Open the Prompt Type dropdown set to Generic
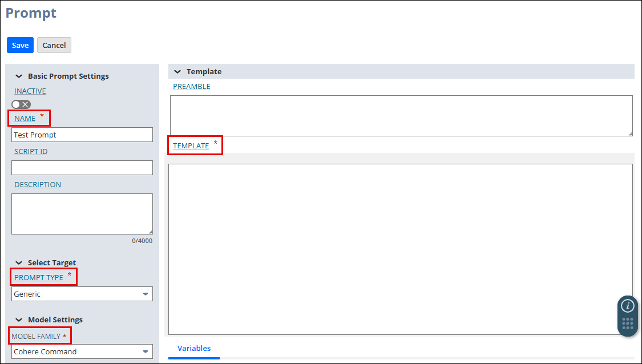Viewport: 642px width, 364px height. click(x=82, y=294)
